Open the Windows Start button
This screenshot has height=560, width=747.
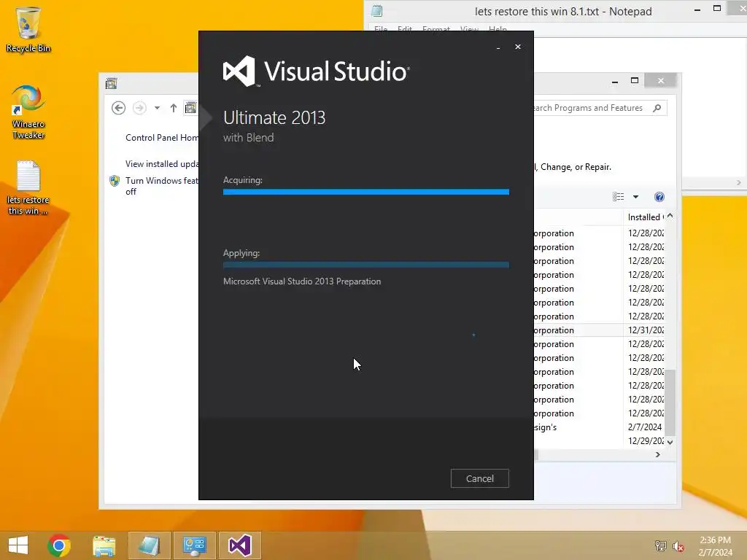coord(18,545)
